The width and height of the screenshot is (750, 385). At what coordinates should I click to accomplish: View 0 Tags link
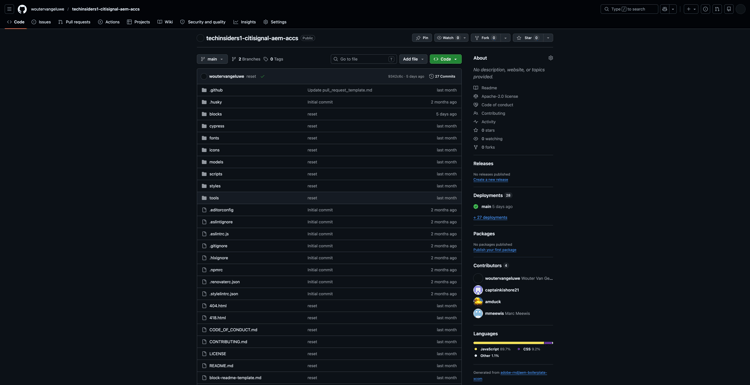tap(273, 59)
